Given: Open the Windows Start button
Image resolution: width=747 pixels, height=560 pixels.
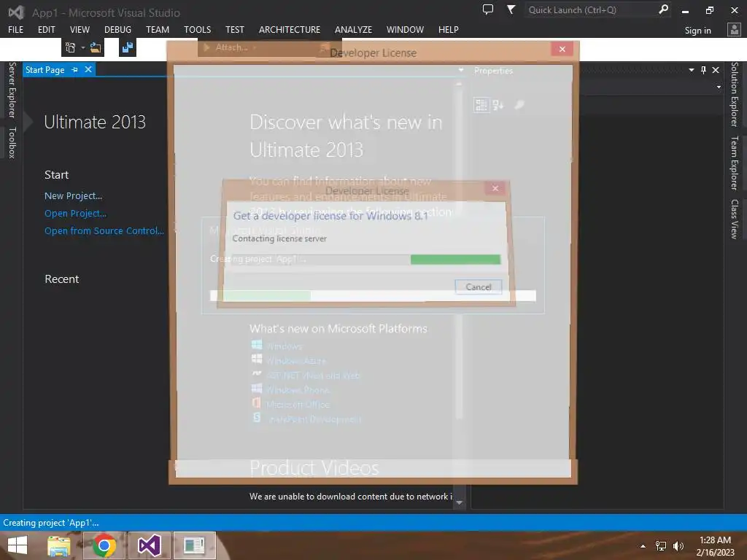Looking at the screenshot, I should (18, 545).
